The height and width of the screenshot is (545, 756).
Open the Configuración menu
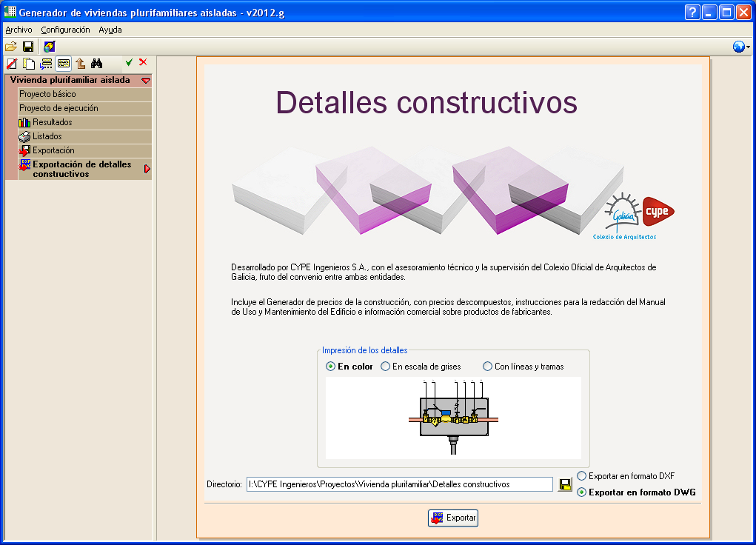pyautogui.click(x=65, y=30)
